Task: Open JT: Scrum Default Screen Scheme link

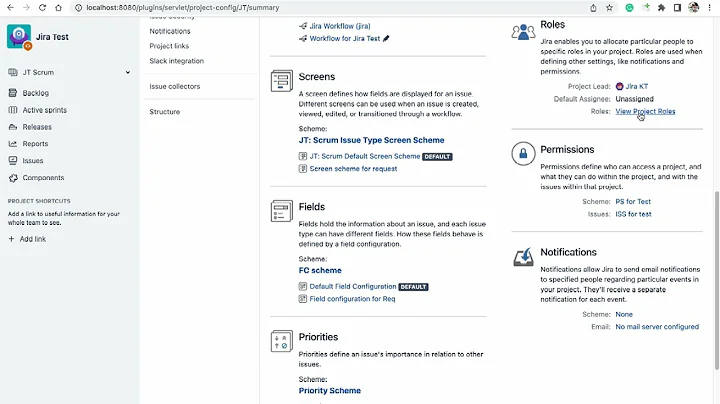Action: point(365,156)
